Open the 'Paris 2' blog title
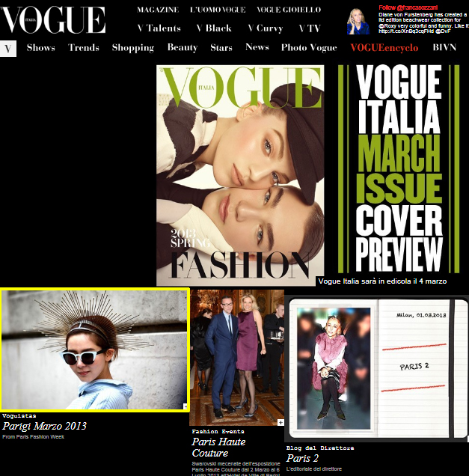469x476 pixels. point(302,458)
